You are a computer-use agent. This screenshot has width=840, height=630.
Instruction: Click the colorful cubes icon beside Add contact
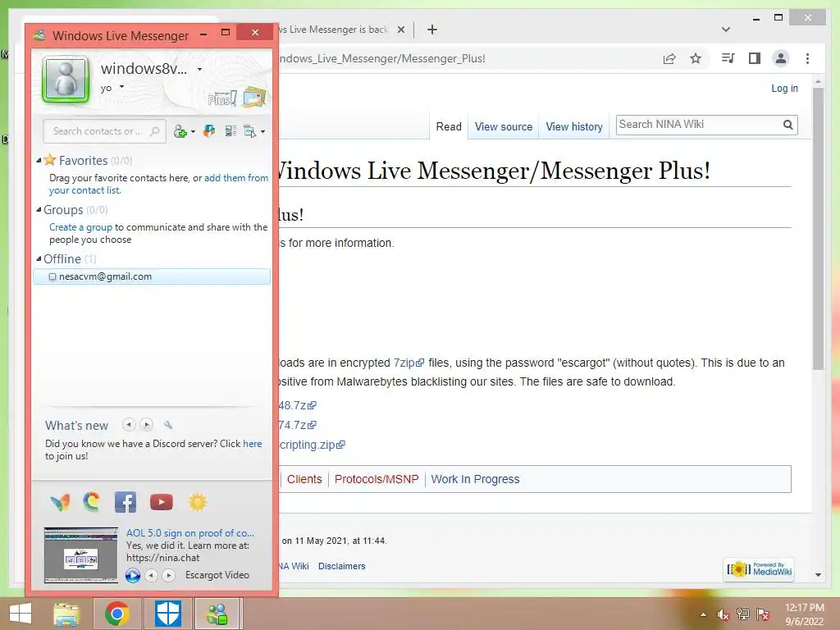(x=209, y=131)
